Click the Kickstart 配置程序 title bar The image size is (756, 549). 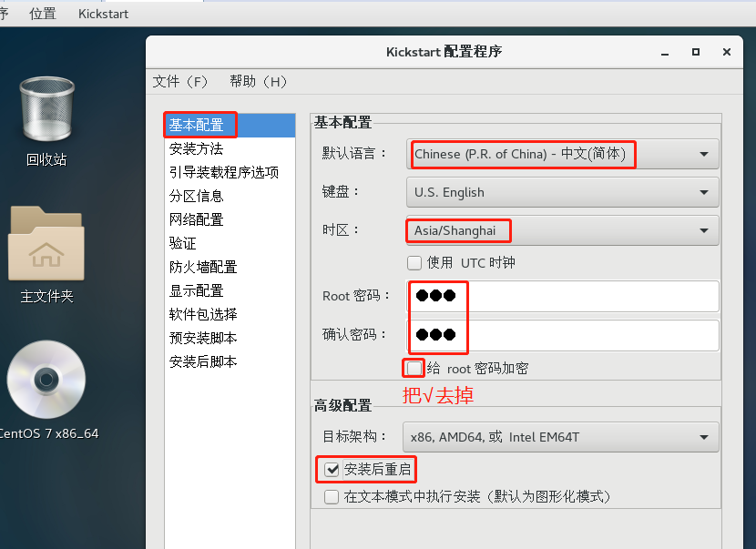pos(444,52)
